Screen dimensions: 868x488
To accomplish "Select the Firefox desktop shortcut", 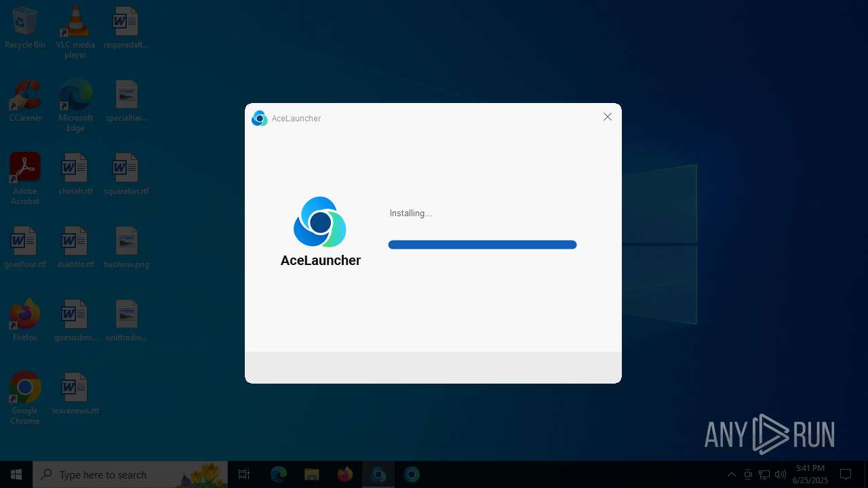I will point(25,321).
